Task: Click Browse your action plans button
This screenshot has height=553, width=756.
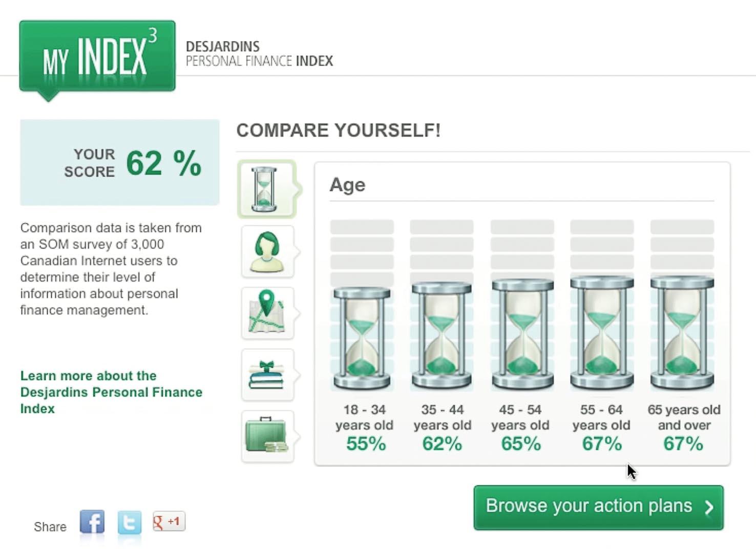Action: [x=598, y=507]
